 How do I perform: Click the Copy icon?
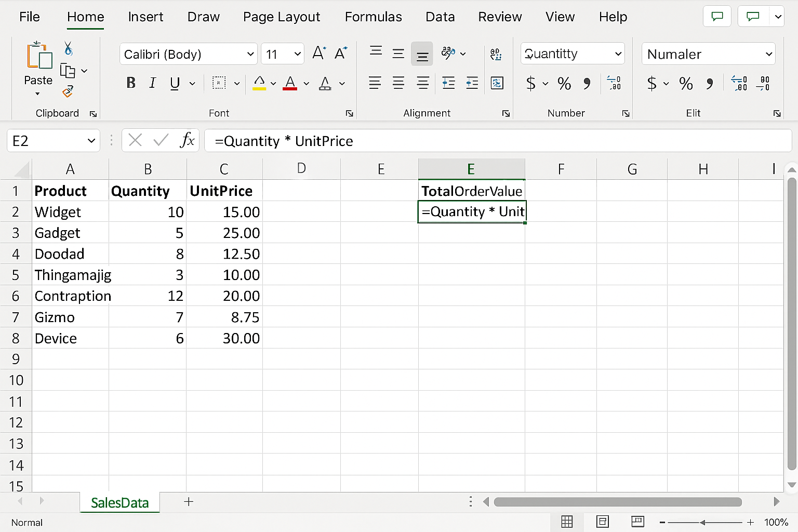click(68, 70)
